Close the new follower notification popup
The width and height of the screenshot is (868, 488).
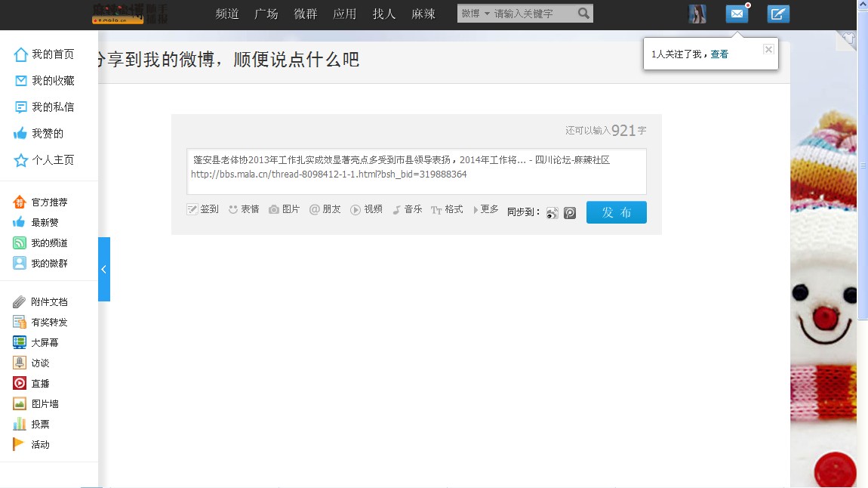768,49
